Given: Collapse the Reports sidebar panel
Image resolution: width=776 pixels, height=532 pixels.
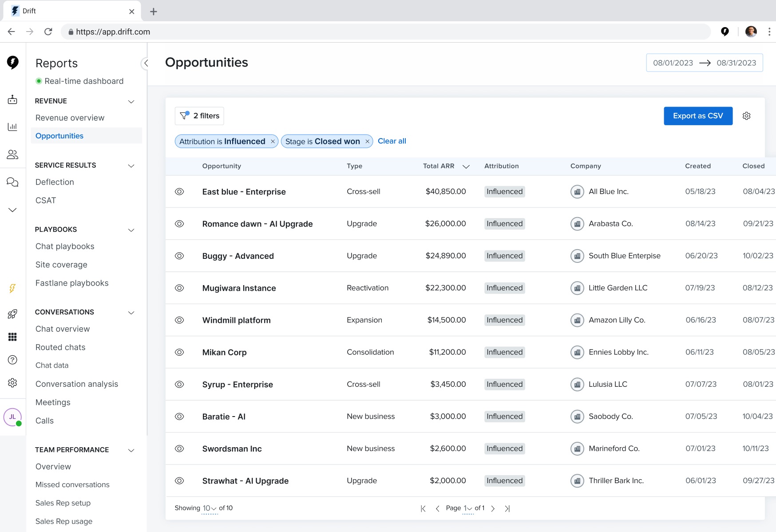Looking at the screenshot, I should (x=145, y=63).
